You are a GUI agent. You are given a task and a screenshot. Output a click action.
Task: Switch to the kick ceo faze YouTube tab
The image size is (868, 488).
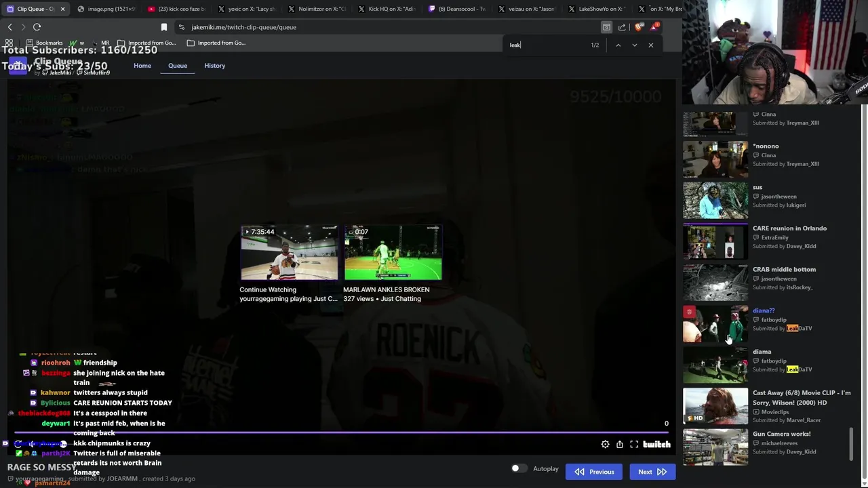[x=177, y=9]
